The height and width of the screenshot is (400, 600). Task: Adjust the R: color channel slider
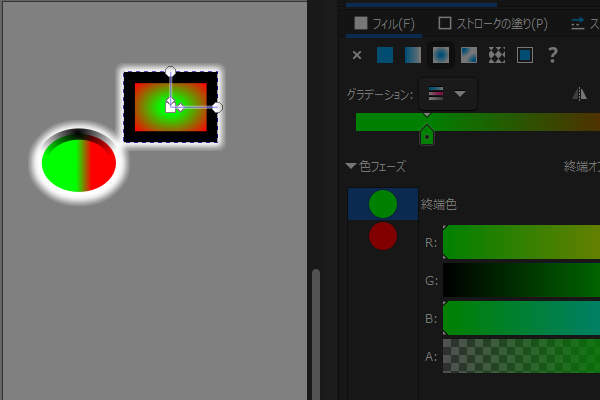[521, 242]
